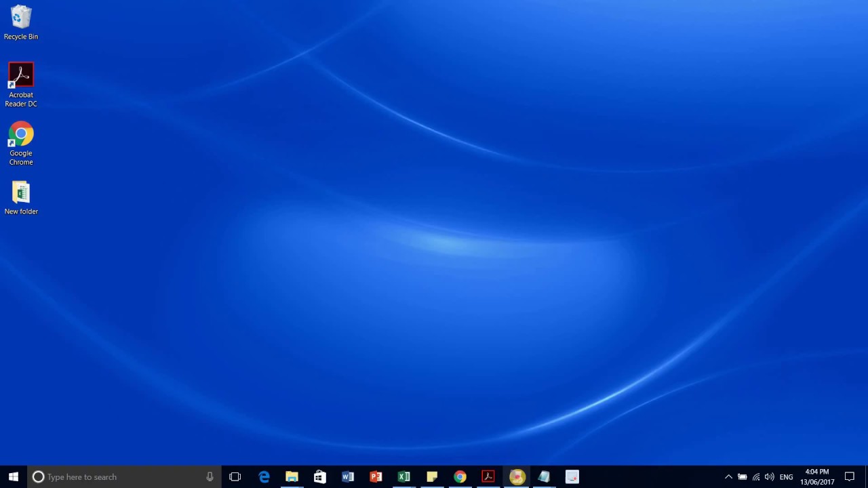
Task: Select the New folder icon on desktop
Action: 21,197
